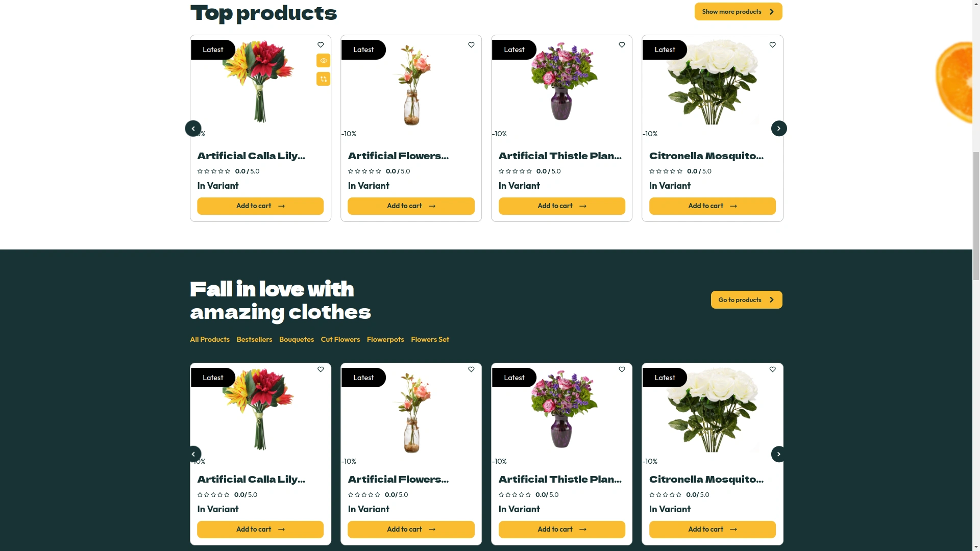Image resolution: width=980 pixels, height=551 pixels.
Task: Wishlist the Calla Lily in Top products
Action: (x=321, y=45)
